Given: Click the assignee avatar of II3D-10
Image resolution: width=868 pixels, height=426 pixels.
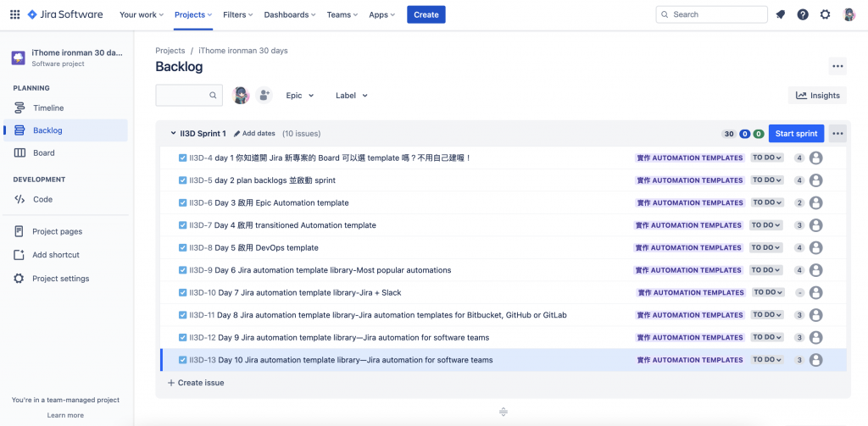Looking at the screenshot, I should click(x=815, y=292).
